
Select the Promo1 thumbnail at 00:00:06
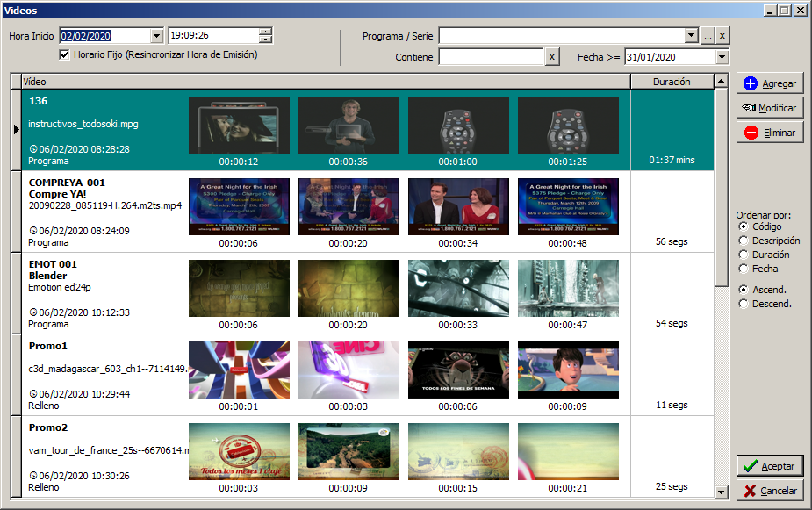click(458, 370)
